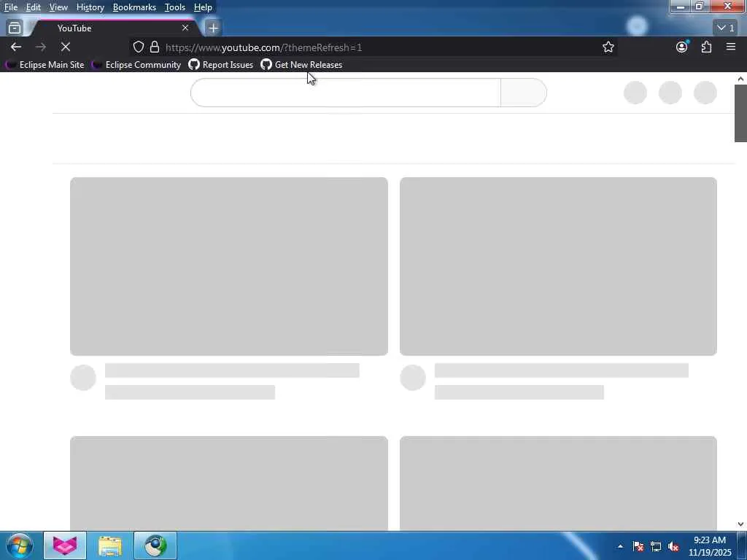Open the View menu

pyautogui.click(x=58, y=7)
